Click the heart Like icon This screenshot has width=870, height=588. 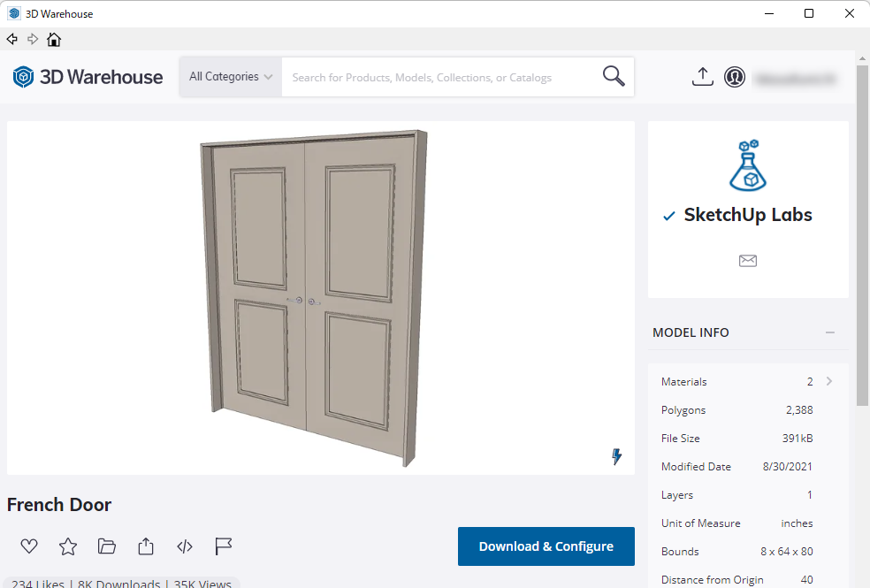click(29, 546)
